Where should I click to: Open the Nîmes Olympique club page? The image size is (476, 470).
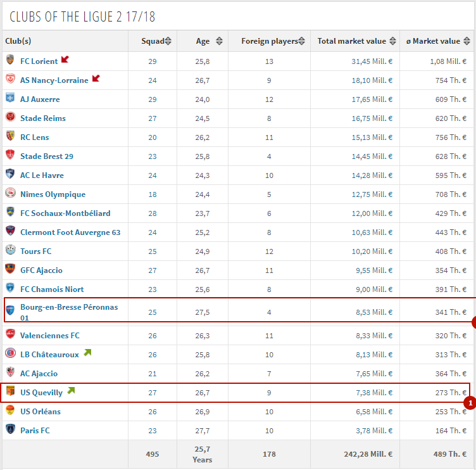coord(53,194)
